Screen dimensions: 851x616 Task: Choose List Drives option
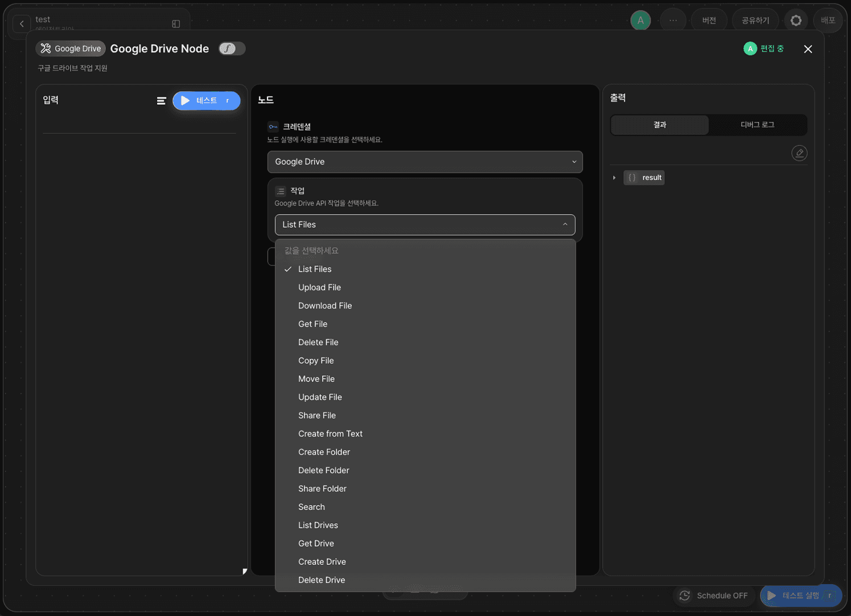[425, 525]
